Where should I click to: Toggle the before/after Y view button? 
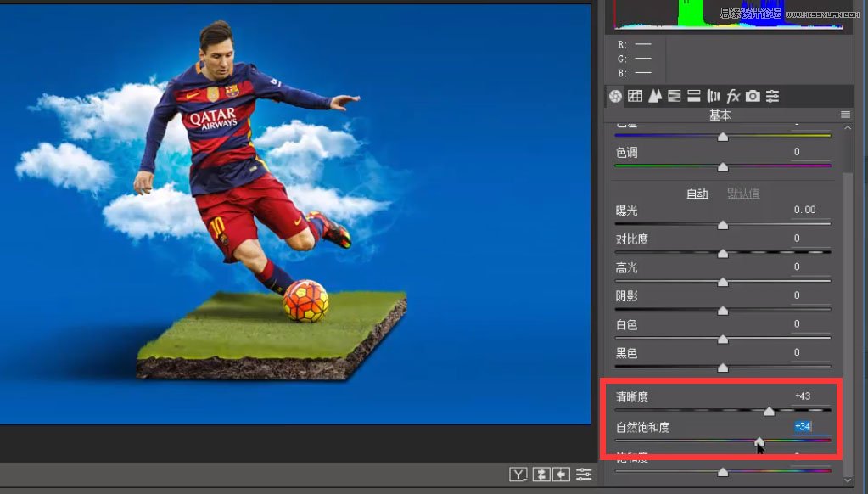[x=518, y=474]
